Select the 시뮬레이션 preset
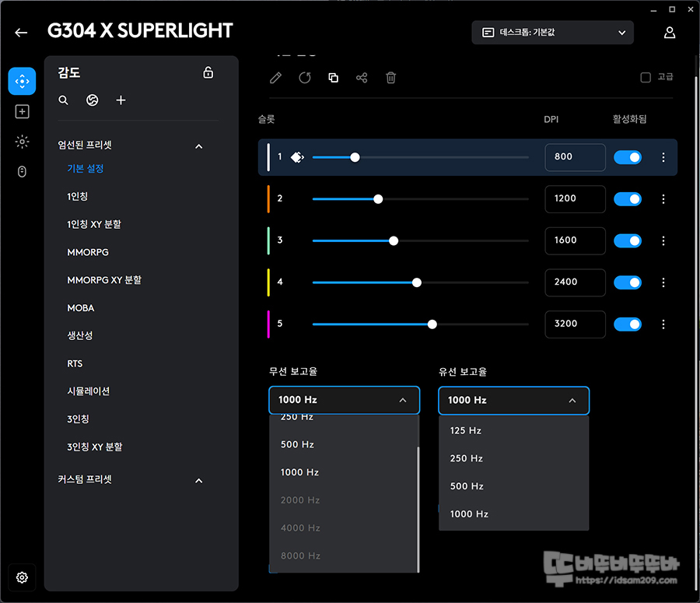The width and height of the screenshot is (700, 603). coord(88,391)
